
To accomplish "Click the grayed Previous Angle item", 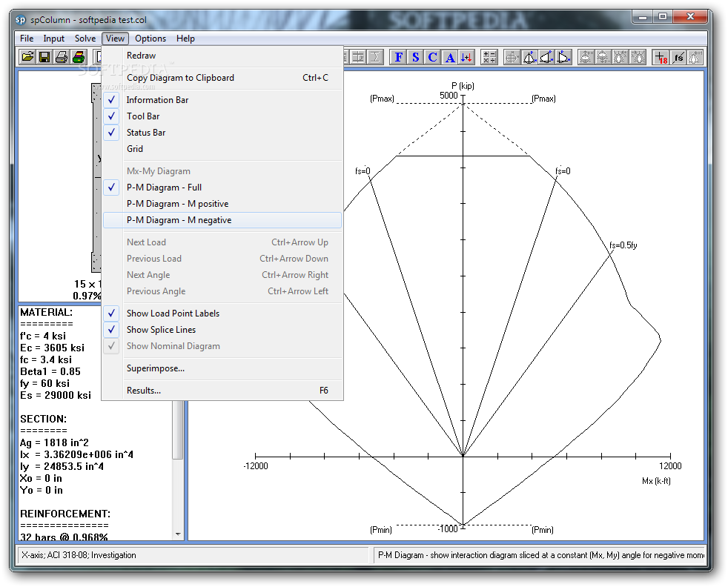I will pos(222,291).
